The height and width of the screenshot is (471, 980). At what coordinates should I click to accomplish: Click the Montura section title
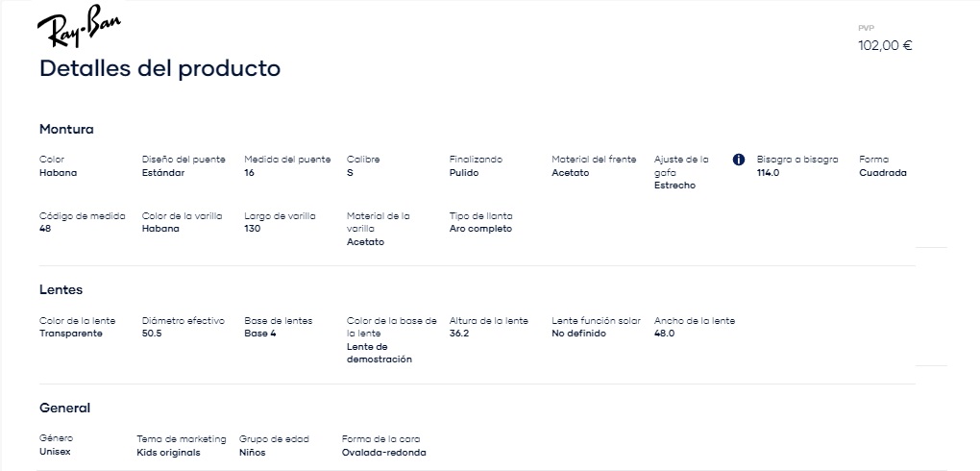click(66, 130)
